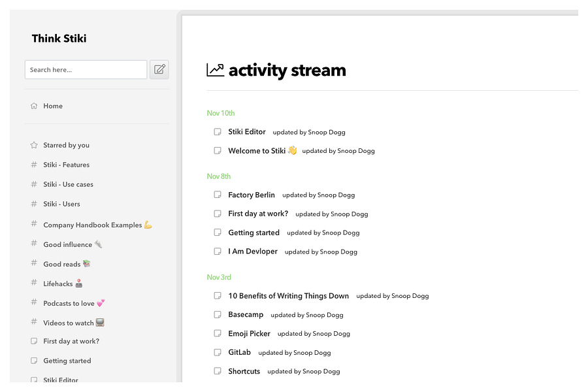588x392 pixels.
Task: Open the GitLab note
Action: 239,352
